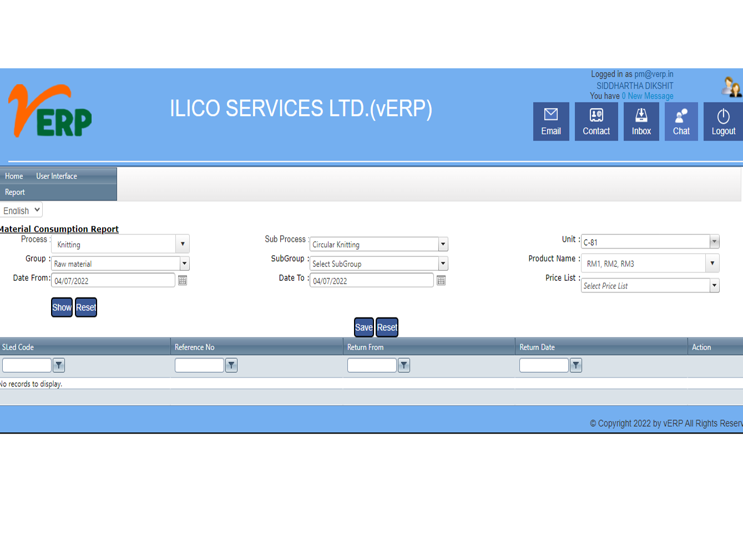Screen dimensions: 743x560
Task: Expand the Process dropdown showing Knitting
Action: [183, 244]
